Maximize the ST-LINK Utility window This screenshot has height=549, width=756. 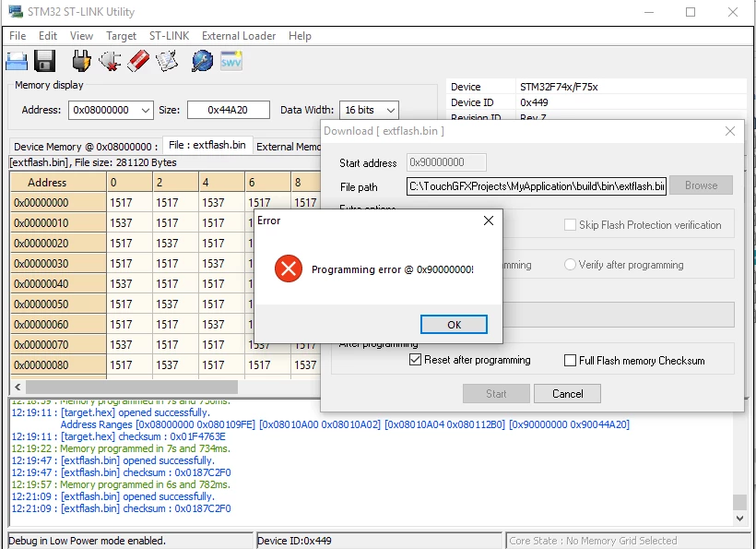[691, 12]
